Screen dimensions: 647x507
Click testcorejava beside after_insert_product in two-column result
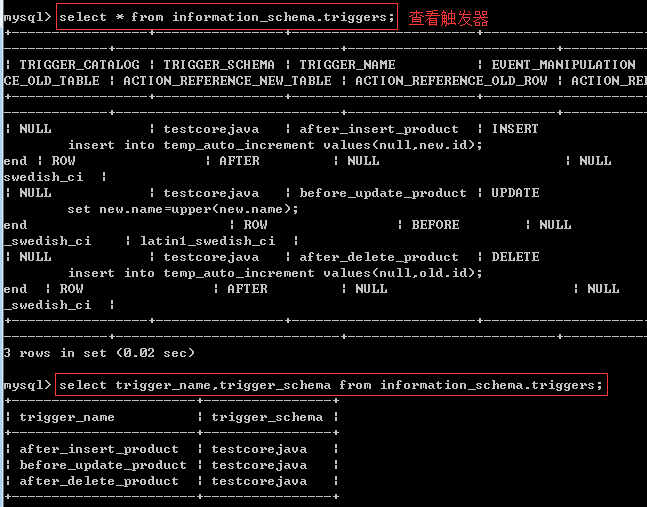click(259, 449)
